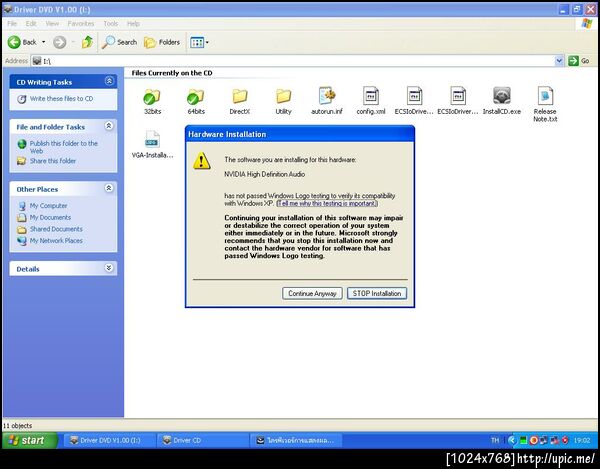Viewport: 600px width, 469px height.
Task: Click the Forward arrow icon
Action: tap(59, 42)
